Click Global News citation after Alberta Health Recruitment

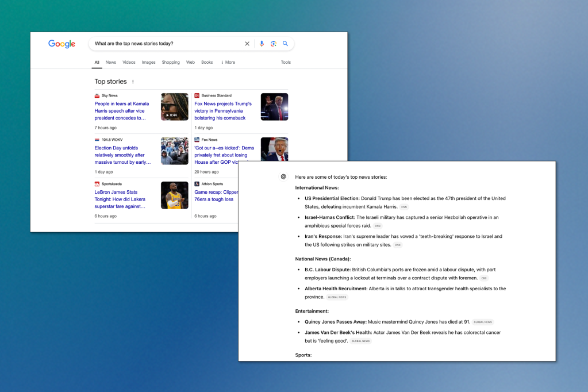click(337, 297)
